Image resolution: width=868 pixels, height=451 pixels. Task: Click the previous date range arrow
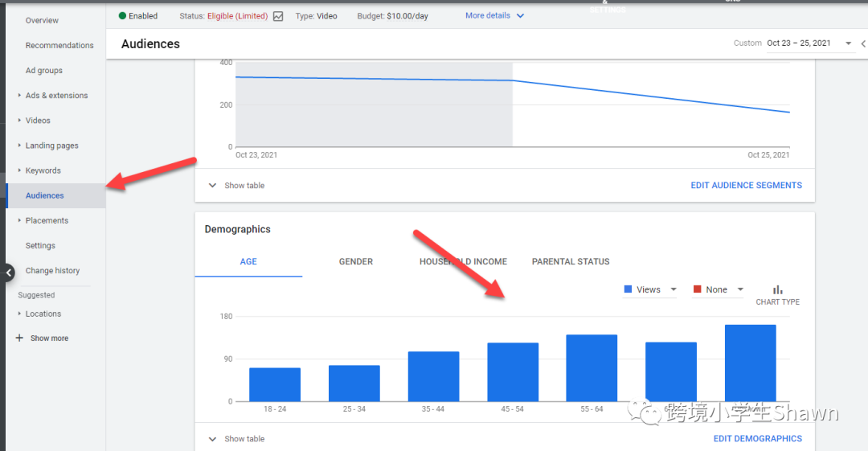coord(863,43)
